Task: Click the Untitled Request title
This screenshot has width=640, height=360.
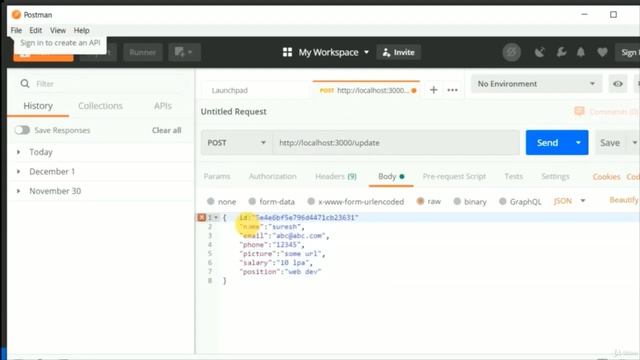Action: (x=233, y=112)
